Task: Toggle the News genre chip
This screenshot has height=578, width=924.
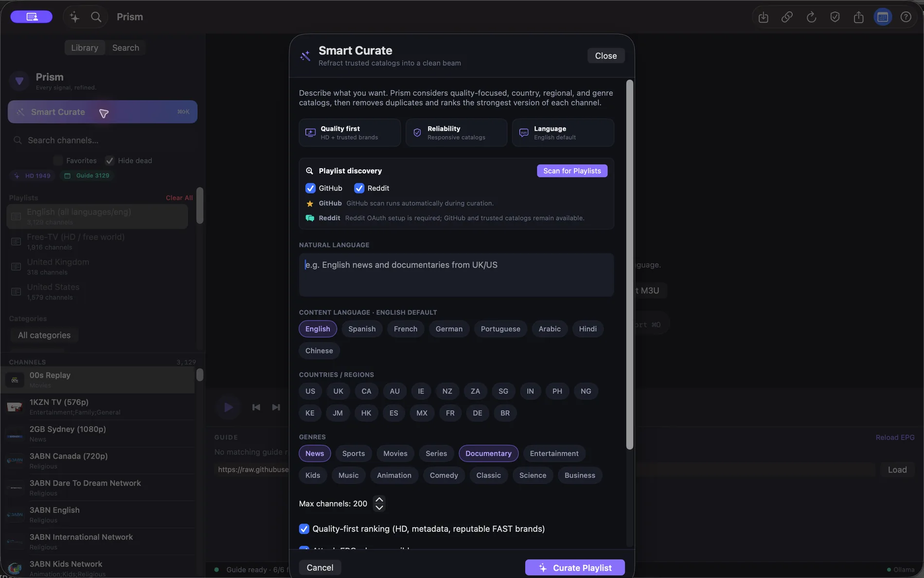Action: tap(315, 453)
